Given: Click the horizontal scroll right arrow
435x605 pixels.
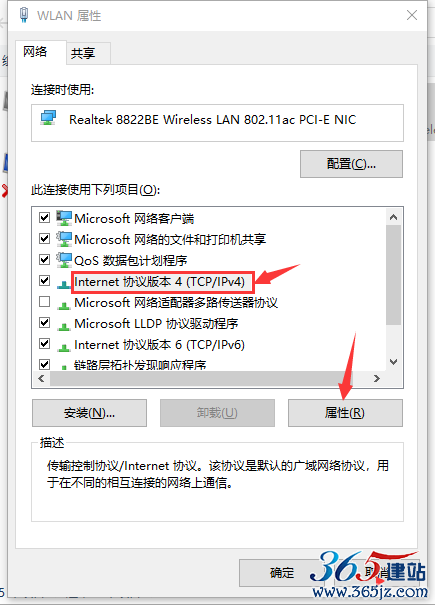Looking at the screenshot, I should 377,379.
